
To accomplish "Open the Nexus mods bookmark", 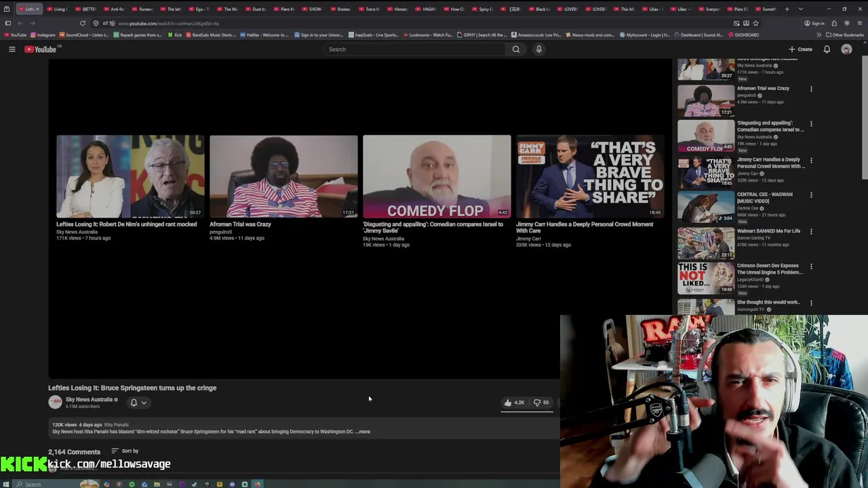I will [x=591, y=35].
